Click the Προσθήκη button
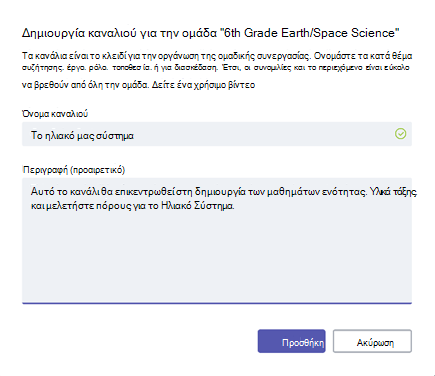435x376 pixels. [x=291, y=341]
